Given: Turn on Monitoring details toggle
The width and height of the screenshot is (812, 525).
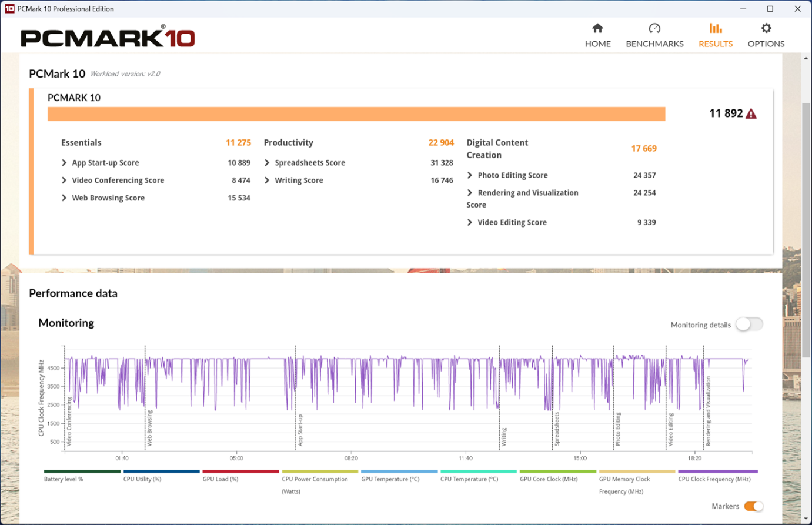Looking at the screenshot, I should click(x=748, y=325).
